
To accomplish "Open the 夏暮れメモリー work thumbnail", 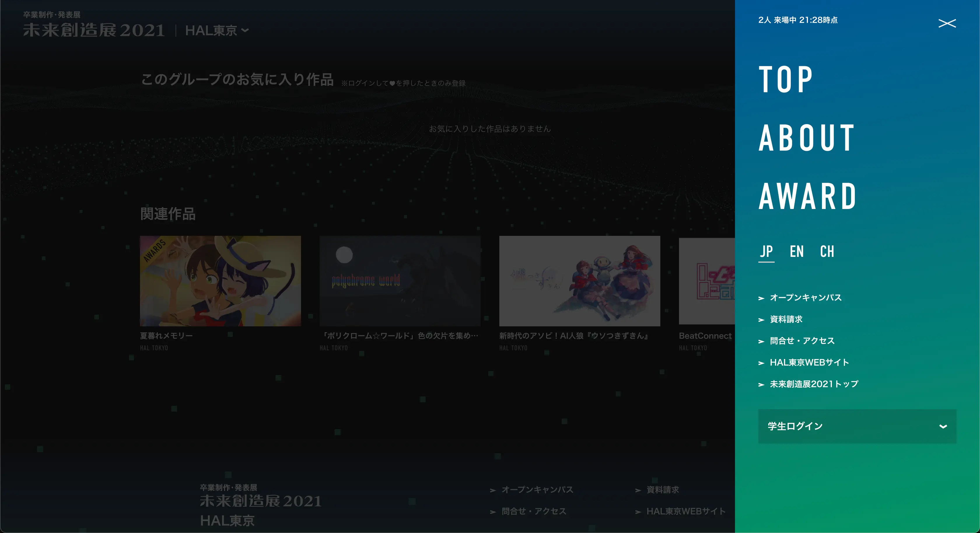I will coord(220,281).
